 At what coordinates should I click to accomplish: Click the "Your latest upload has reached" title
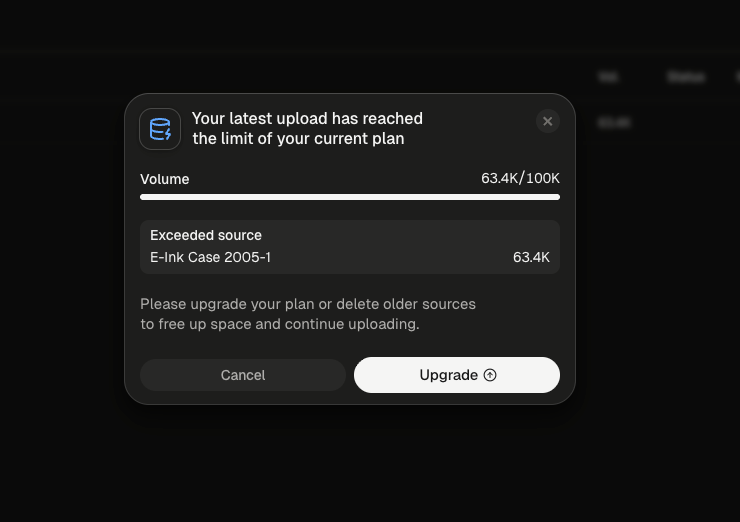[x=307, y=118]
